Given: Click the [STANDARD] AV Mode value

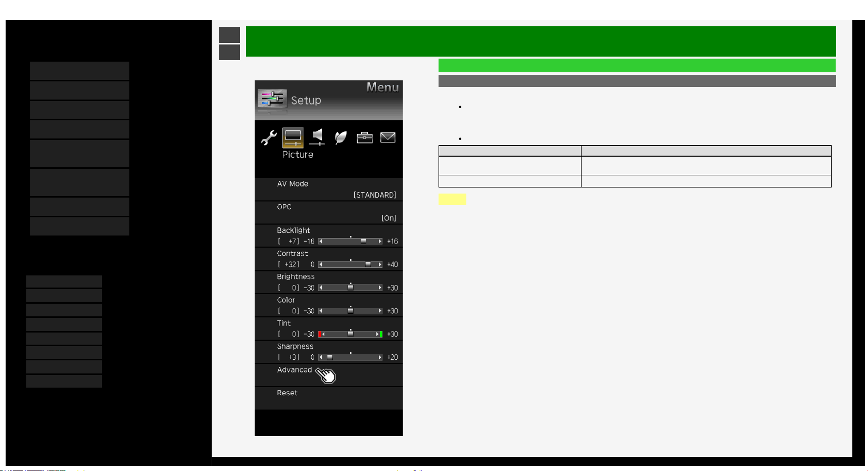Looking at the screenshot, I should [375, 195].
